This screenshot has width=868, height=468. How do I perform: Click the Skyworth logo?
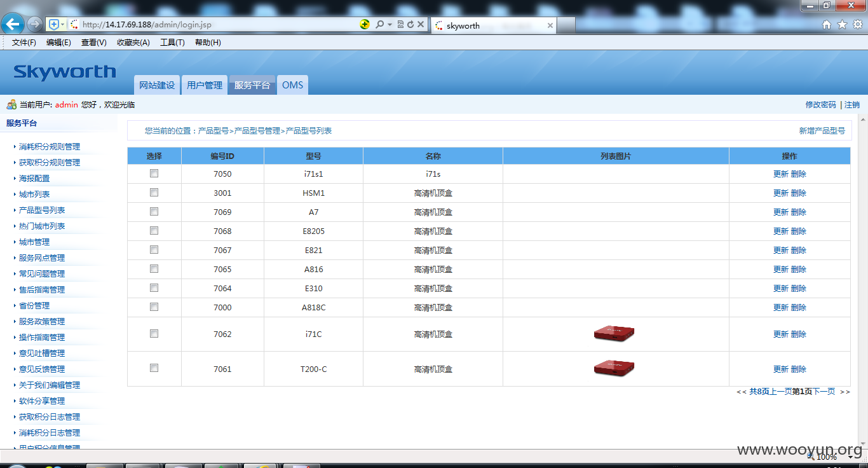65,72
